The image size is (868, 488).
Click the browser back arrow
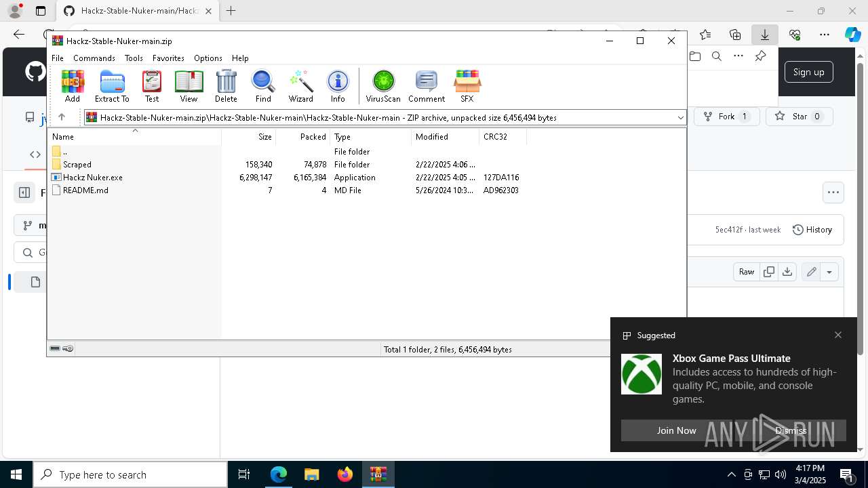point(19,35)
